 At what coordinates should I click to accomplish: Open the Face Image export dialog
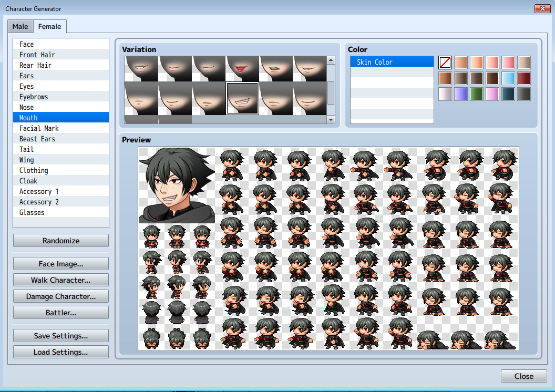coord(60,263)
